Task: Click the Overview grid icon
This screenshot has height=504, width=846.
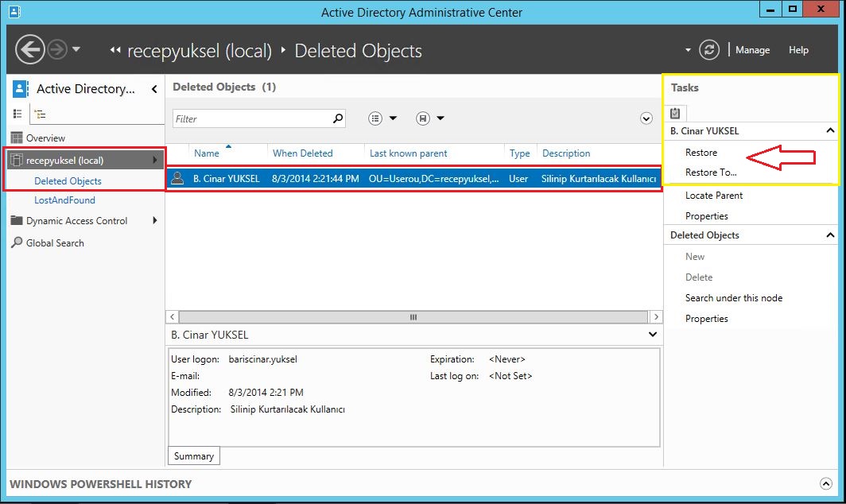Action: (x=17, y=138)
